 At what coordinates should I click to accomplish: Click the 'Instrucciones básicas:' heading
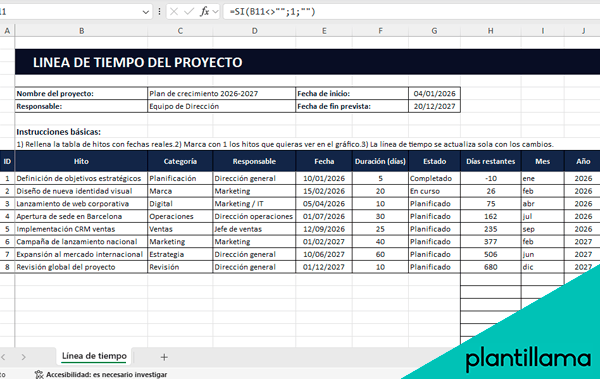[59, 132]
